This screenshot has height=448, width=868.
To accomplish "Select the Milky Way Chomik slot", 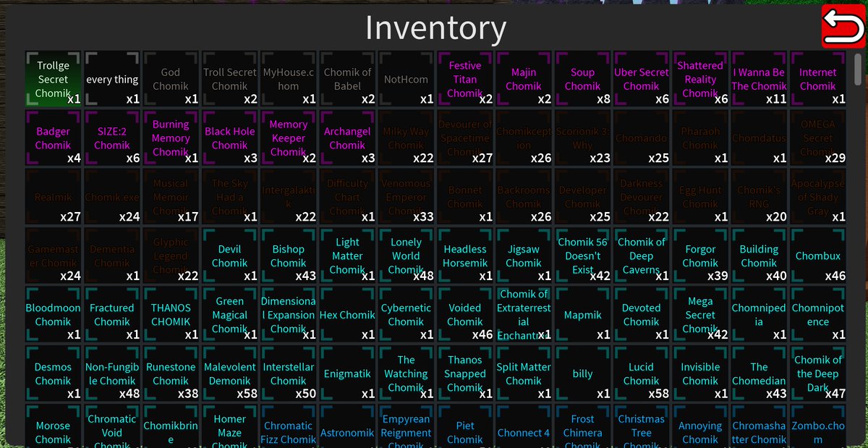I will (406, 138).
